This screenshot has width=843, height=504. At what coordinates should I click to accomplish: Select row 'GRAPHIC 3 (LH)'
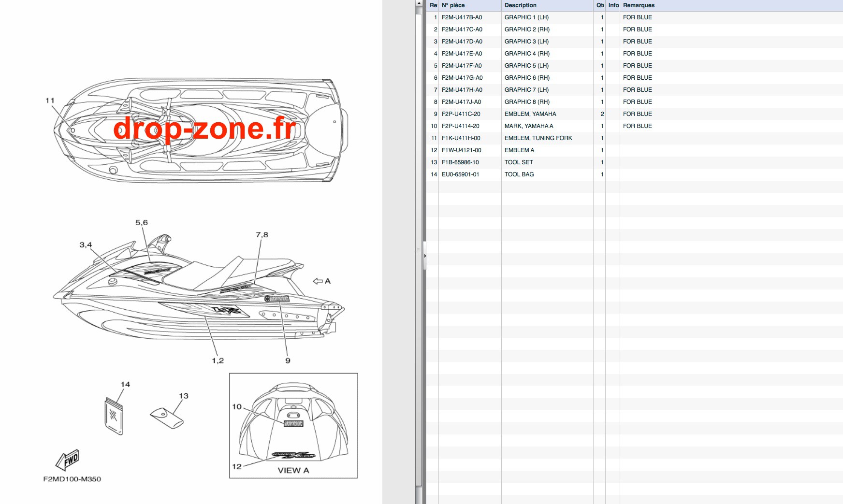point(635,42)
